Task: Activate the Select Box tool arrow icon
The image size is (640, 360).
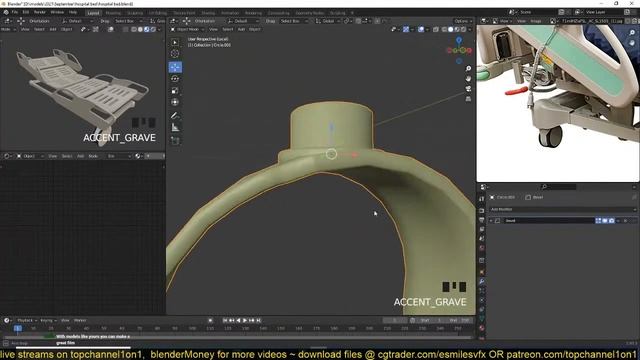Action: (175, 42)
